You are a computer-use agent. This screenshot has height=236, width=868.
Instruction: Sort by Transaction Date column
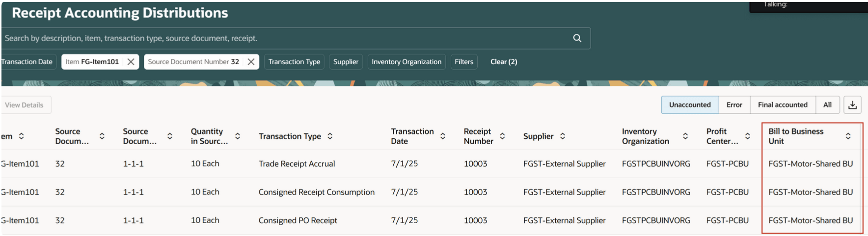click(443, 136)
